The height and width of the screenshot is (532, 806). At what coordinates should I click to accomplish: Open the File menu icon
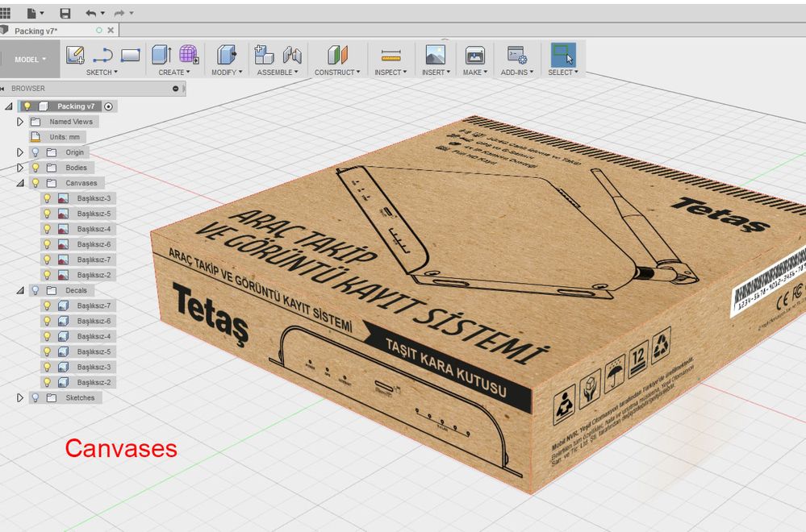(x=32, y=13)
